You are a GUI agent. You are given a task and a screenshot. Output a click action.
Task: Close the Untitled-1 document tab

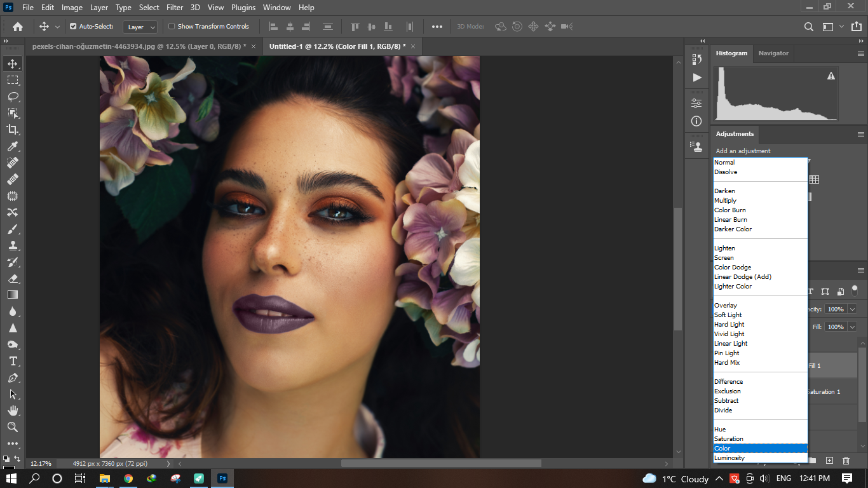(413, 46)
